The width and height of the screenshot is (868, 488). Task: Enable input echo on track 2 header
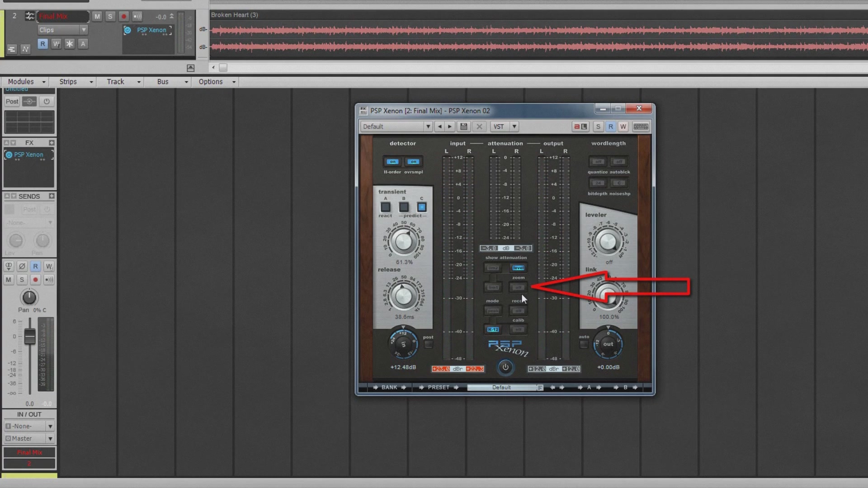[x=137, y=16]
